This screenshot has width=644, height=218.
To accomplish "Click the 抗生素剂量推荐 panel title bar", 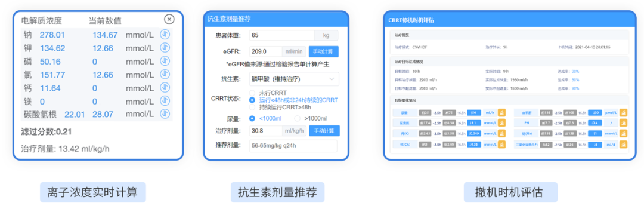I will point(276,19).
